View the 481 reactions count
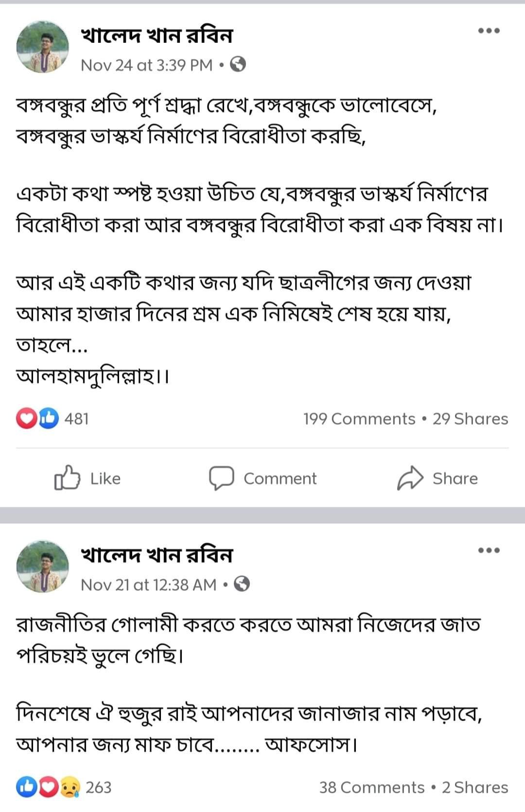 coord(77,418)
